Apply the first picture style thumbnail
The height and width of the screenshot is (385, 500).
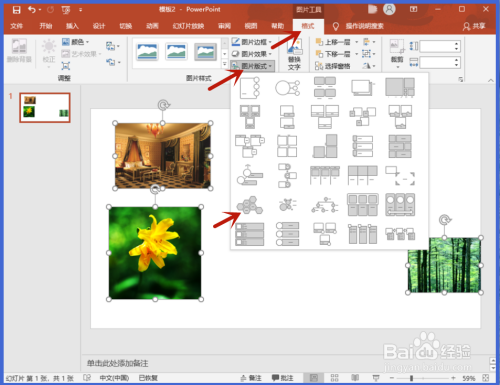point(147,52)
